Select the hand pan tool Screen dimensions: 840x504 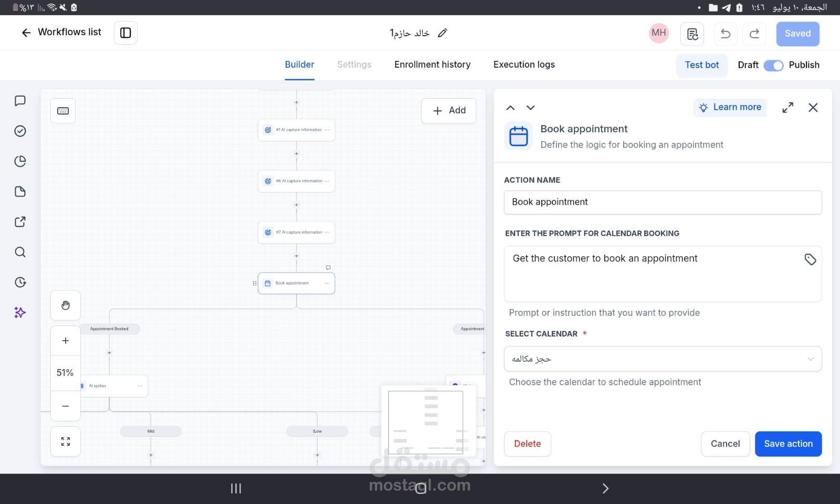(66, 306)
